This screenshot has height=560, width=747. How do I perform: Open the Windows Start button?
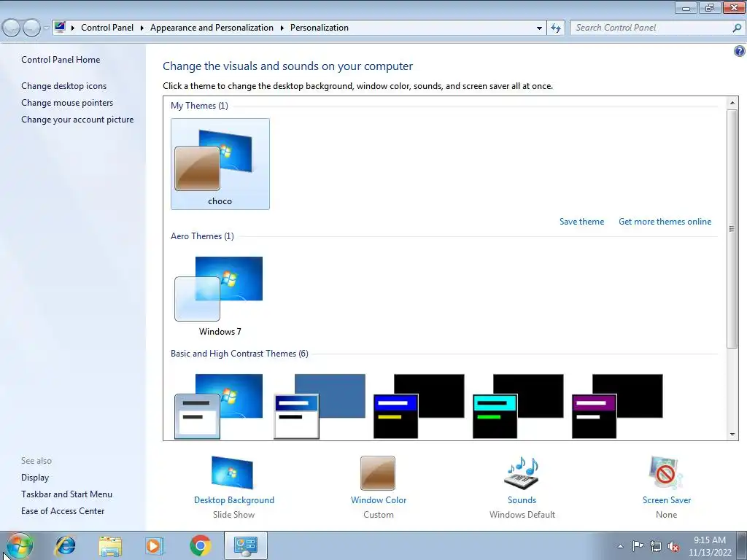(19, 545)
